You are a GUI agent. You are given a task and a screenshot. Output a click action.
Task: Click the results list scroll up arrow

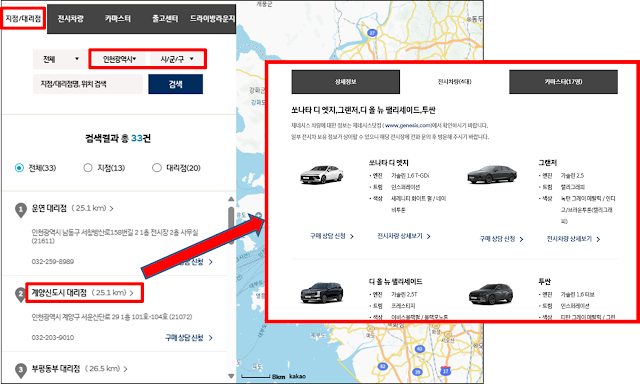pyautogui.click(x=231, y=199)
